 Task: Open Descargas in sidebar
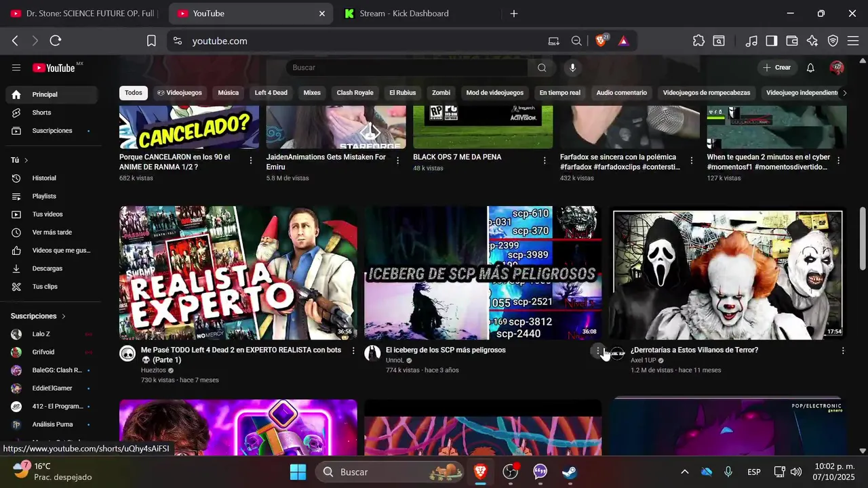pyautogui.click(x=52, y=268)
